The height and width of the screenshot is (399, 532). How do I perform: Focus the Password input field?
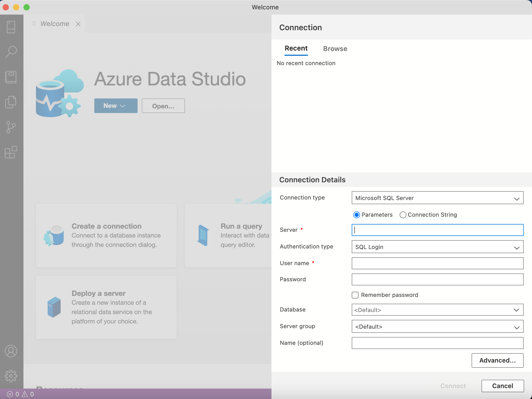pyautogui.click(x=437, y=279)
